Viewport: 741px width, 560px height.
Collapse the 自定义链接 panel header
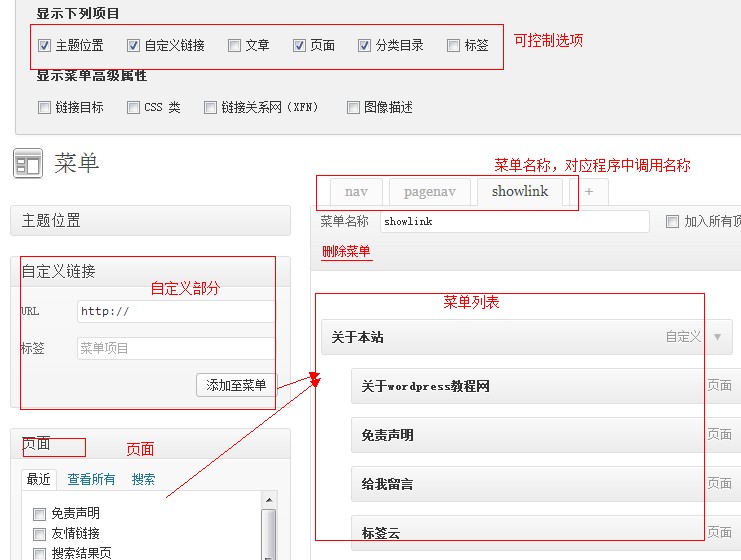point(150,271)
